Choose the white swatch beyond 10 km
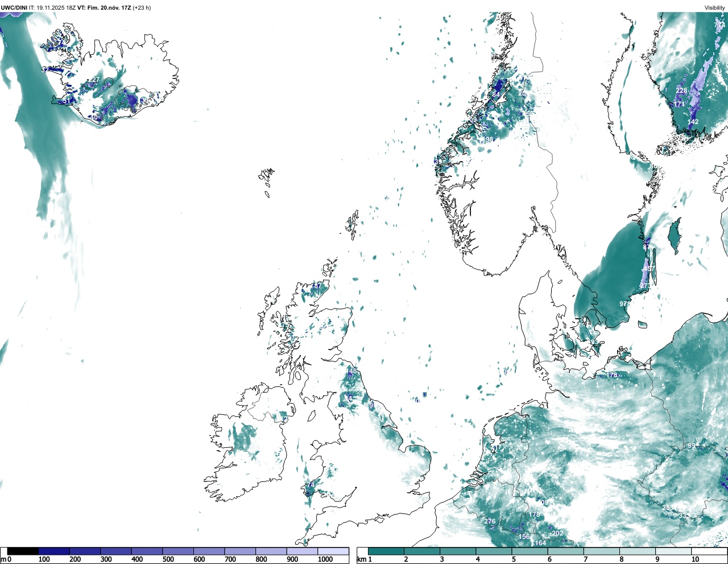The width and height of the screenshot is (728, 564). tap(709, 551)
